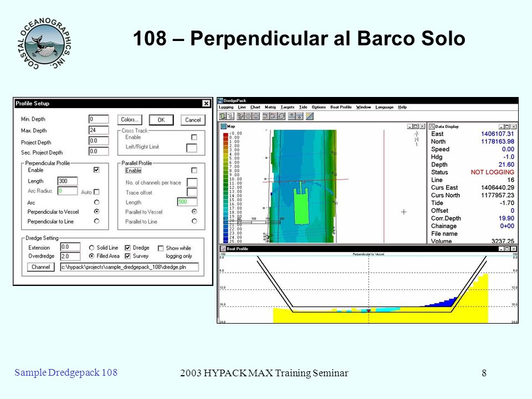Click the Map window title icon
The width and height of the screenshot is (532, 399).
tap(223, 126)
